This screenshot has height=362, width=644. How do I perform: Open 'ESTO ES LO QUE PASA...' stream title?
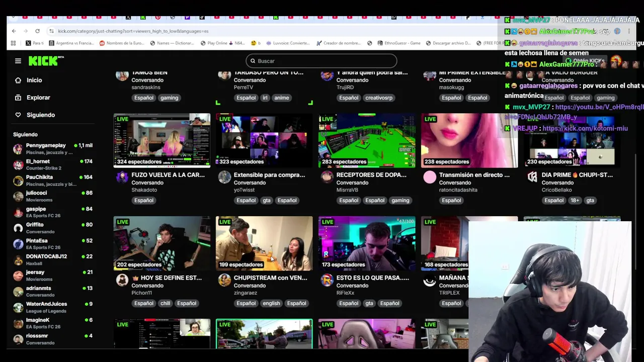372,278
